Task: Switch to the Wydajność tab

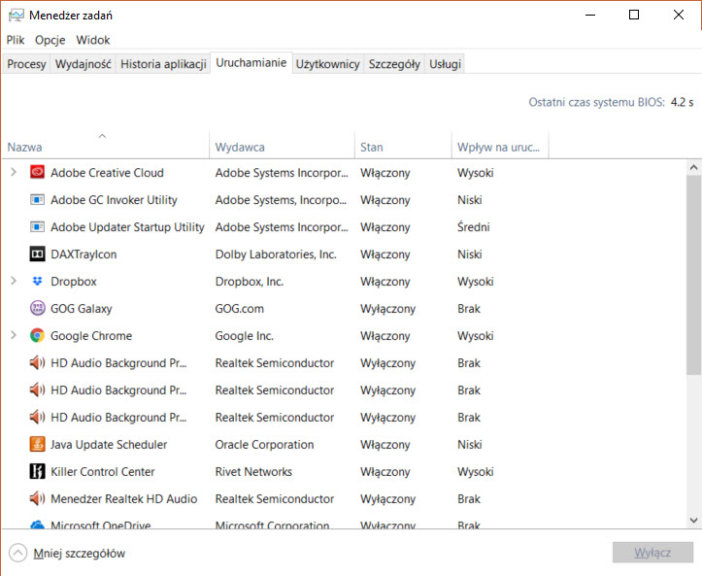Action: 83,64
